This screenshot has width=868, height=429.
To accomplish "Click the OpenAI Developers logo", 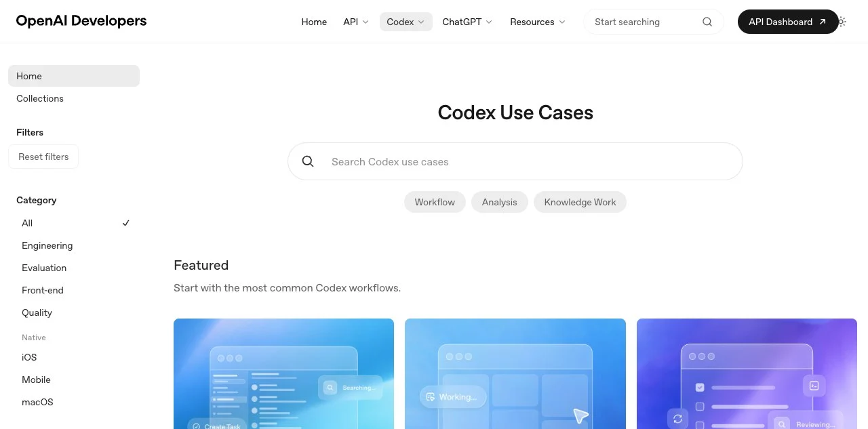I will pos(81,21).
